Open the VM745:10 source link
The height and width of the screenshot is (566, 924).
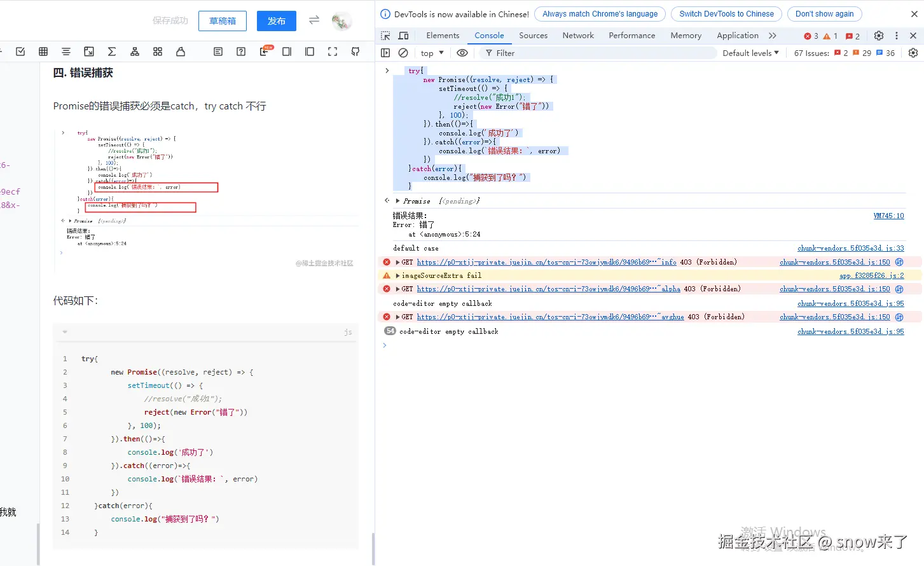coord(888,216)
